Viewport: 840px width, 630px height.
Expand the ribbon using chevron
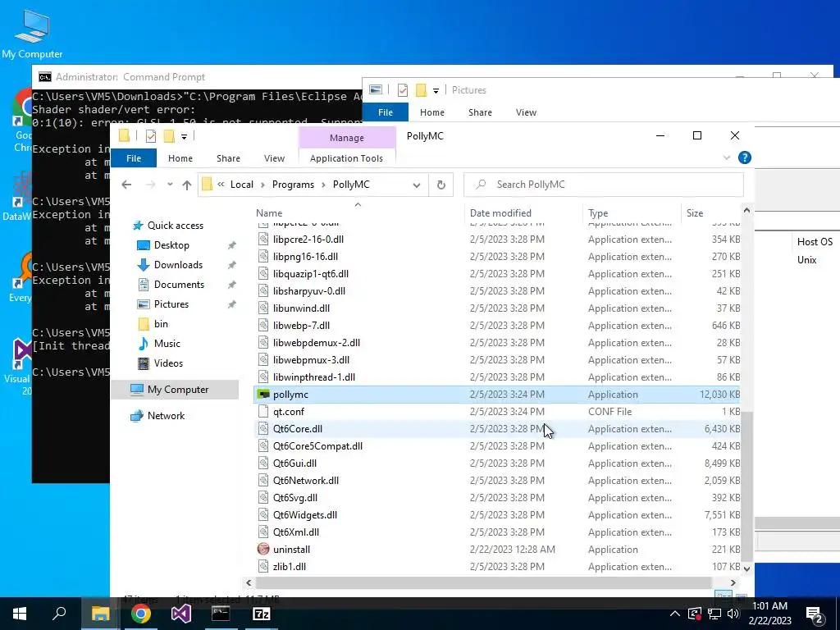point(727,157)
